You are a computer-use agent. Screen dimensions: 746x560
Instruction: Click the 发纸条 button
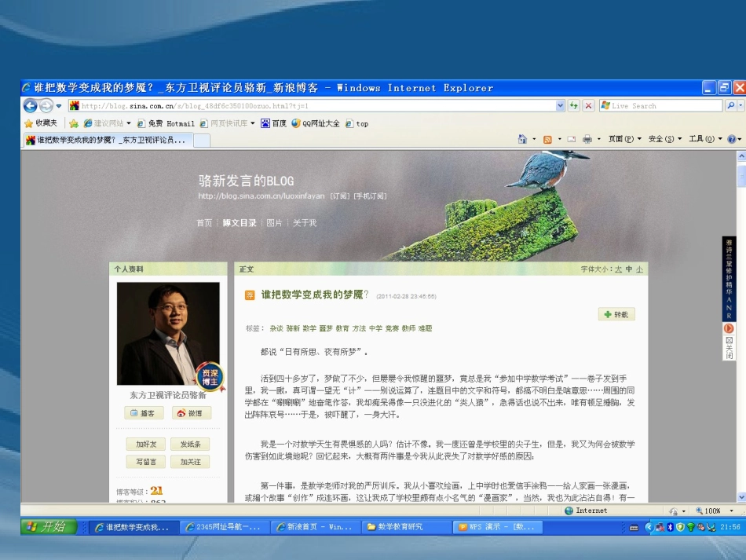190,444
